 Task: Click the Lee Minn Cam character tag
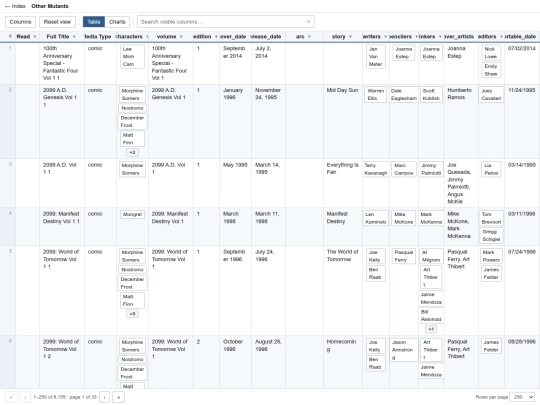tap(132, 56)
